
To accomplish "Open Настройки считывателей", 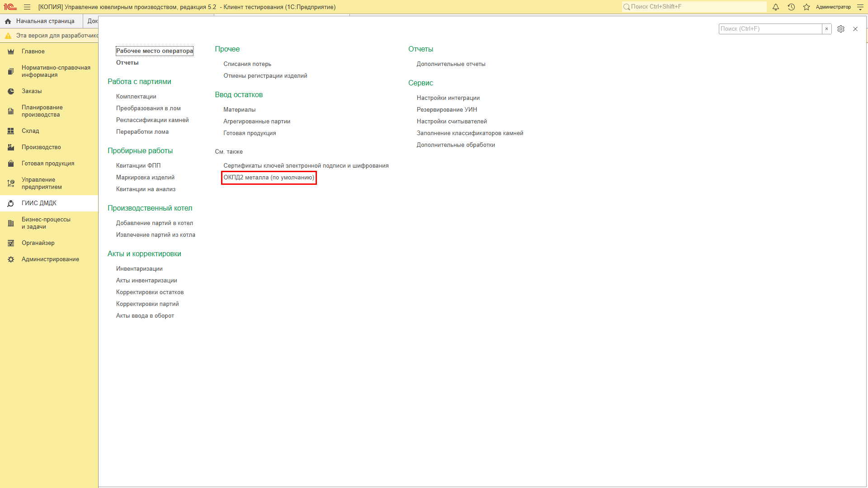I will point(452,122).
